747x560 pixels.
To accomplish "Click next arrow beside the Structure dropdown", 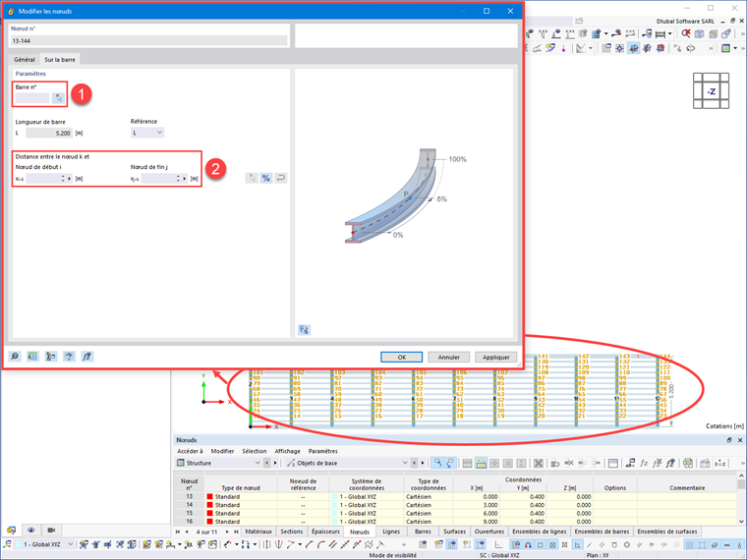I will tap(275, 463).
